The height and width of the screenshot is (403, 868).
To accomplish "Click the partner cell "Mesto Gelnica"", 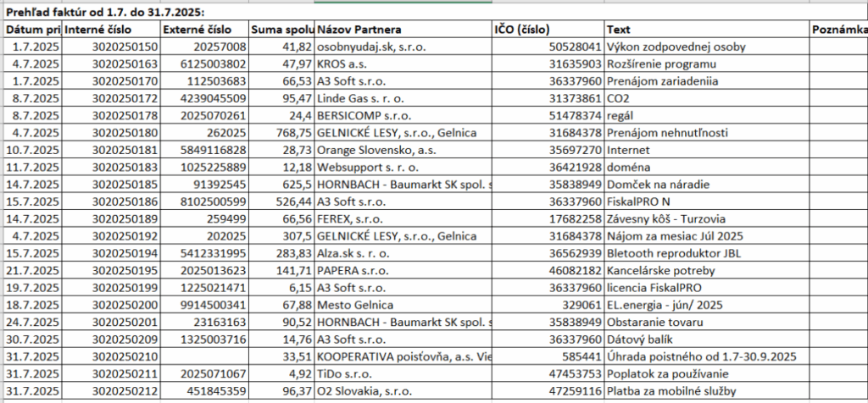I will (x=403, y=305).
